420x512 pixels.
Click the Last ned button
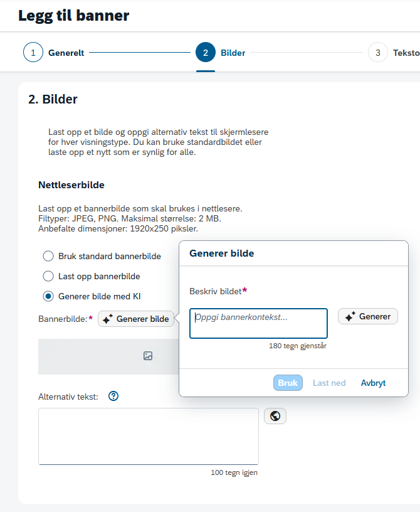tap(329, 383)
